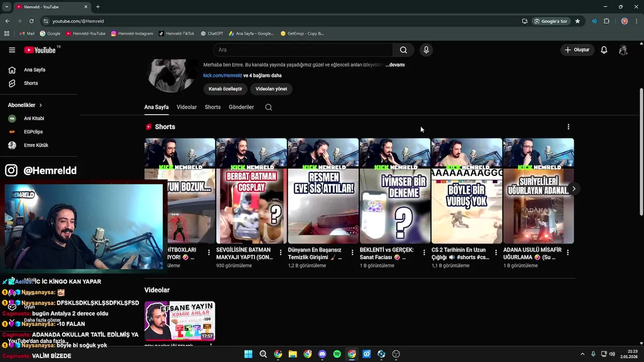Open Chrome apps grid in bookmarks bar

click(x=7, y=33)
